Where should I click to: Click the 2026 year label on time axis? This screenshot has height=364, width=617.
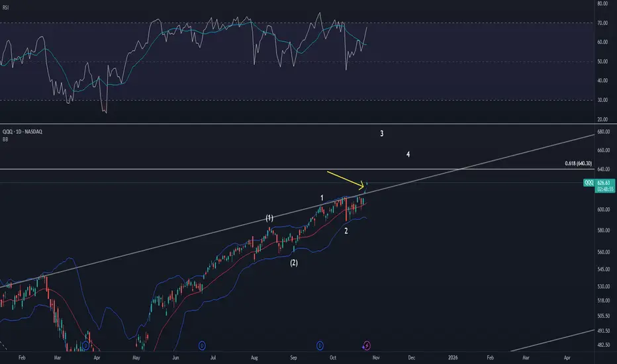tap(453, 357)
